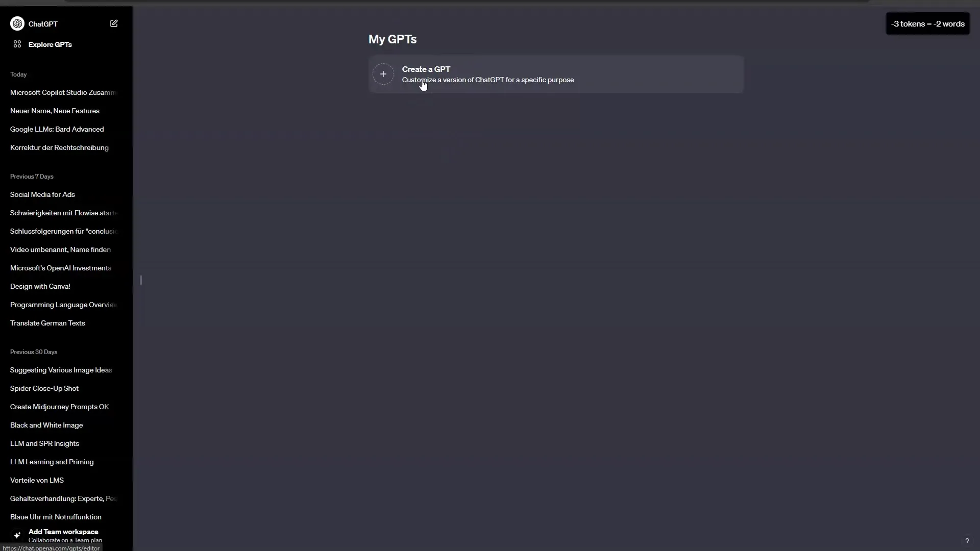Click Design with Canva conversation tab
980x551 pixels.
(40, 285)
